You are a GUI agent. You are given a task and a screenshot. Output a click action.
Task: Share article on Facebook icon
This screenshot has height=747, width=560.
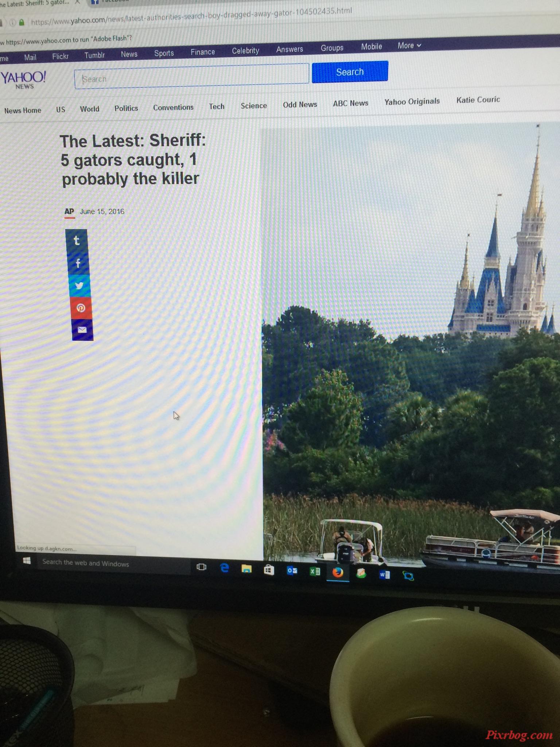(x=78, y=263)
